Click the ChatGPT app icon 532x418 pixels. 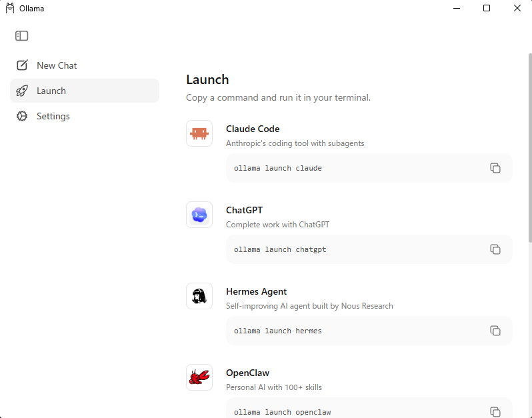(x=199, y=215)
